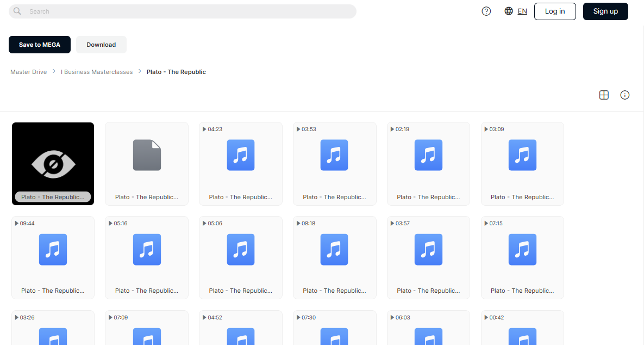This screenshot has width=644, height=345.
Task: Click the 00:42 duration label
Action: click(497, 317)
